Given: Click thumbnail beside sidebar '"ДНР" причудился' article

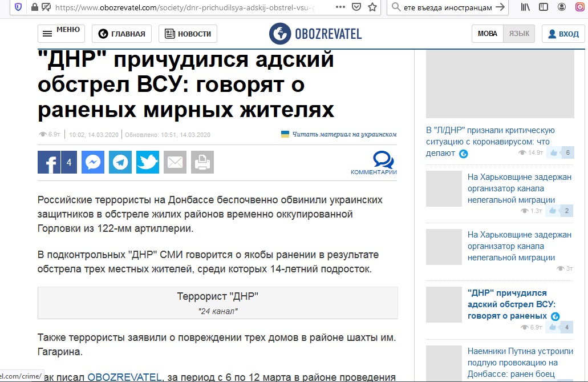Looking at the screenshot, I should (444, 304).
